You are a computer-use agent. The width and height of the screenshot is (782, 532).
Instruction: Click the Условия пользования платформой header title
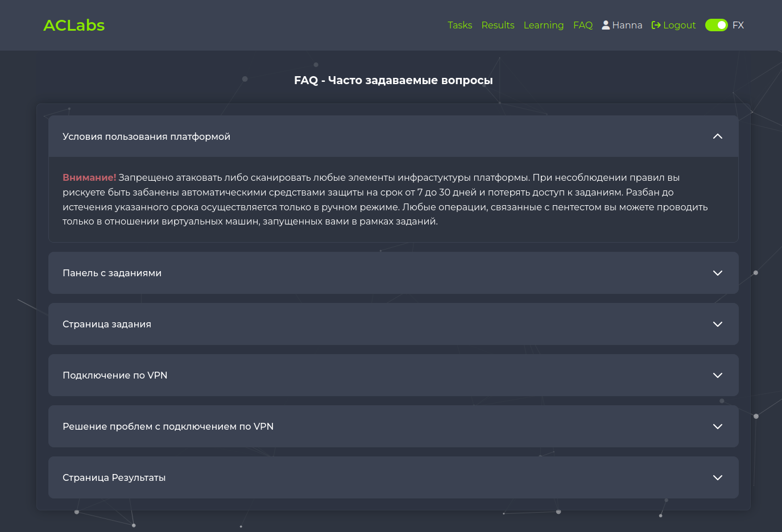coord(146,136)
